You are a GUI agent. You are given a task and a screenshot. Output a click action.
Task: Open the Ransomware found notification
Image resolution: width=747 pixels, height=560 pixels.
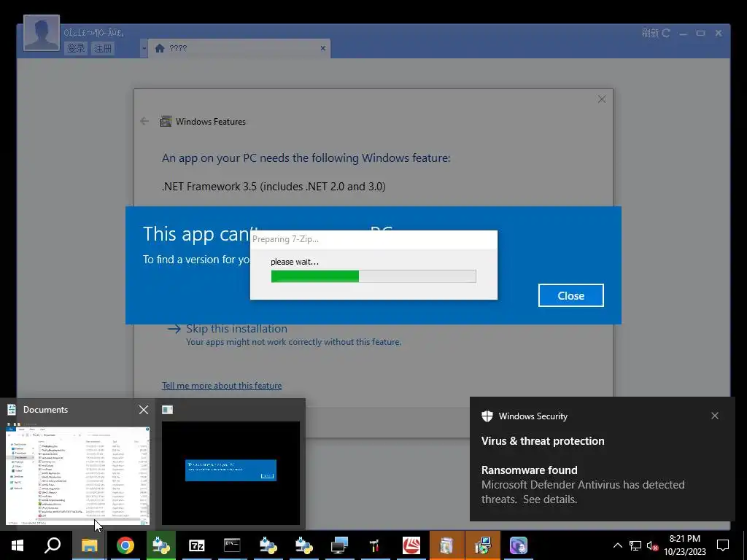point(583,485)
